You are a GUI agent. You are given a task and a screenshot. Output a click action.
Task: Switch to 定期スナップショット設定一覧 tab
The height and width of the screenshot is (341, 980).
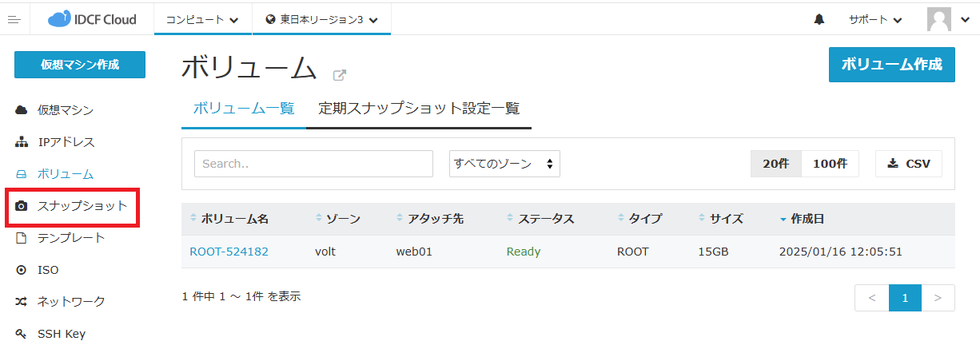pyautogui.click(x=419, y=109)
